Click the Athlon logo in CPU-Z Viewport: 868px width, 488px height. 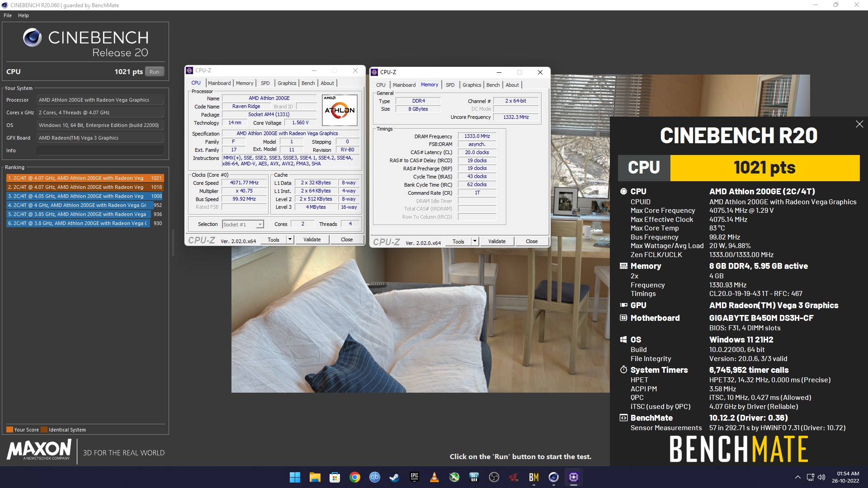[340, 110]
